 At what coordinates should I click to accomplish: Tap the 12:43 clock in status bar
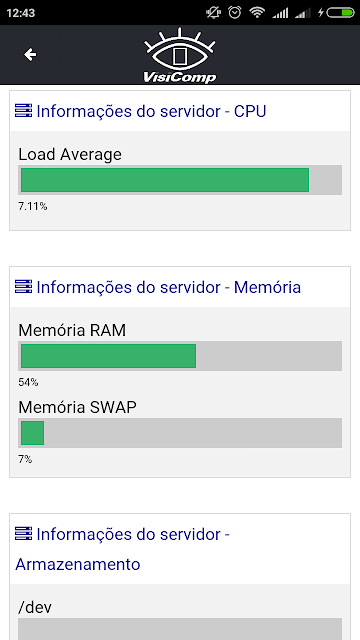tap(21, 13)
